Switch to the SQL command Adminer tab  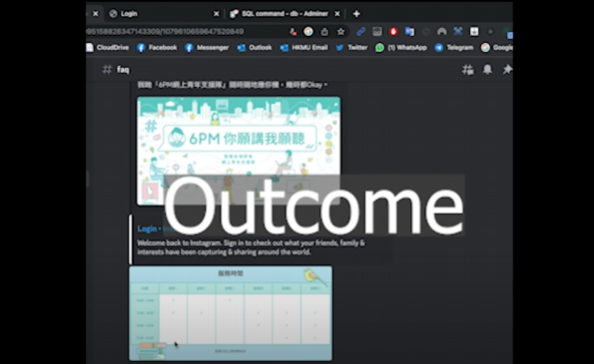(x=282, y=14)
